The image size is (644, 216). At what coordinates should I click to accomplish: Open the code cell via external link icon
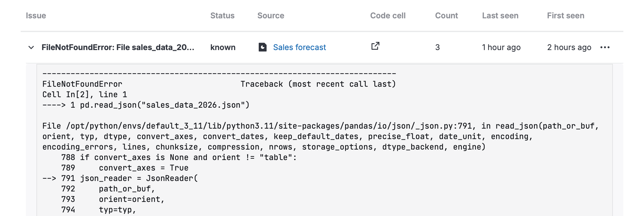[375, 46]
